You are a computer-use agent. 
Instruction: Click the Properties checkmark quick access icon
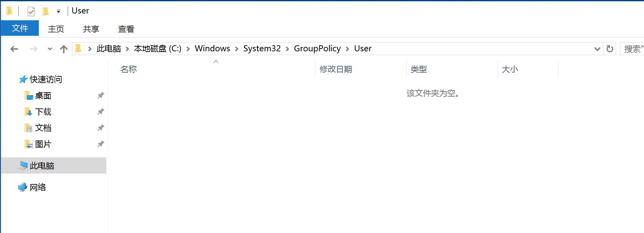31,11
